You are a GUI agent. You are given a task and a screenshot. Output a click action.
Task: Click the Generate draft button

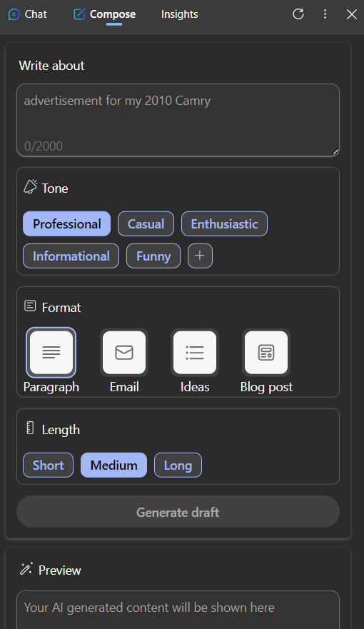[x=178, y=512]
